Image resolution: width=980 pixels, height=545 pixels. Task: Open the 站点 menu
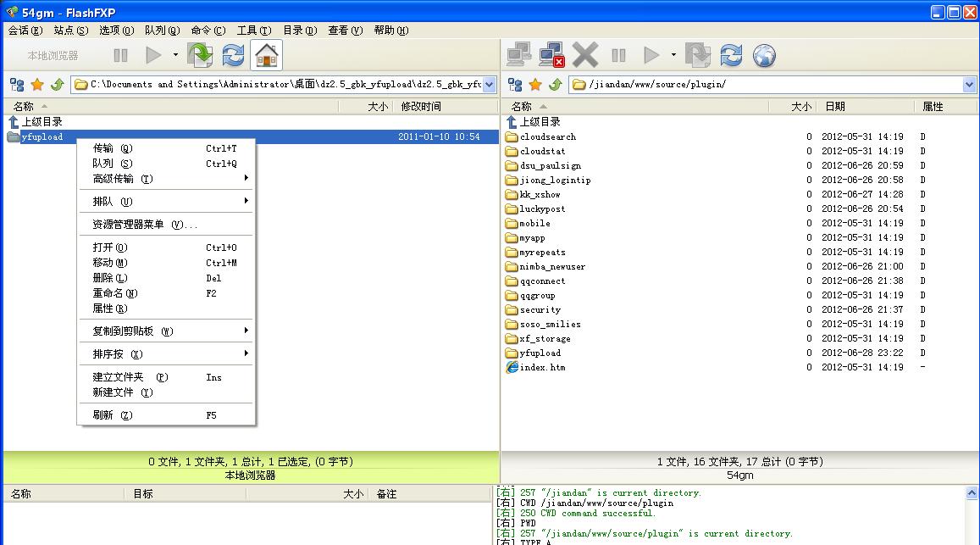point(70,30)
